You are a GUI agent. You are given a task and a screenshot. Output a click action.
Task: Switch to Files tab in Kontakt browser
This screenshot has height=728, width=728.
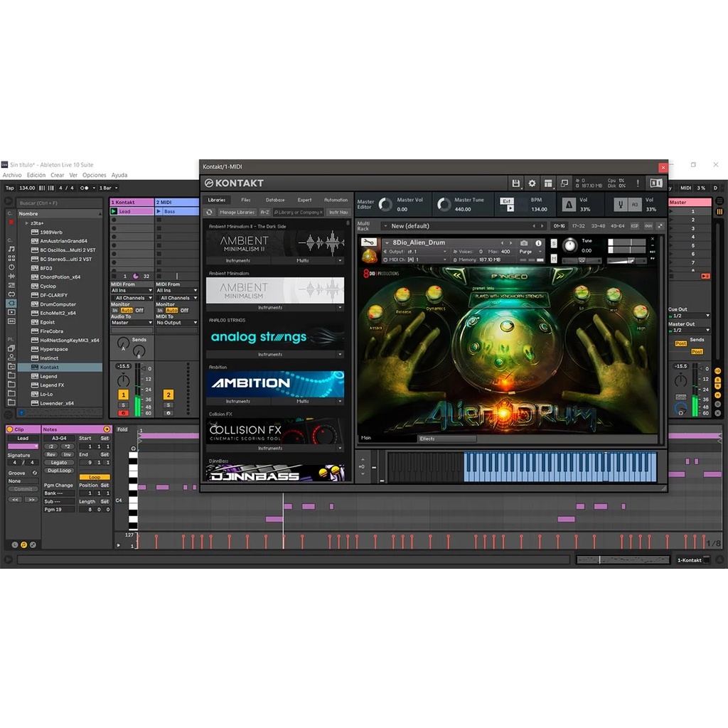pos(245,200)
